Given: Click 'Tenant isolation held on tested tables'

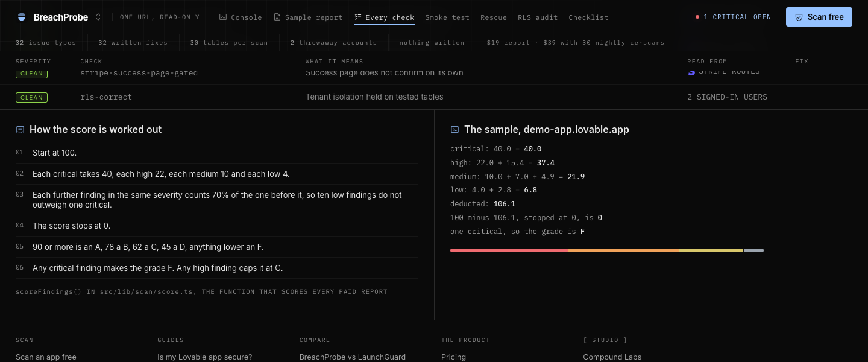Looking at the screenshot, I should (x=374, y=97).
